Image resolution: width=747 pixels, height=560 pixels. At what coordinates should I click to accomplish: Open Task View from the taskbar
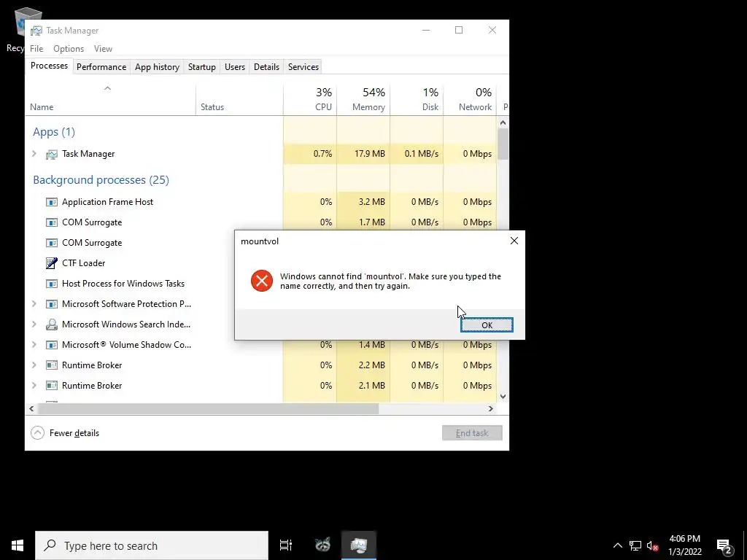click(x=286, y=545)
